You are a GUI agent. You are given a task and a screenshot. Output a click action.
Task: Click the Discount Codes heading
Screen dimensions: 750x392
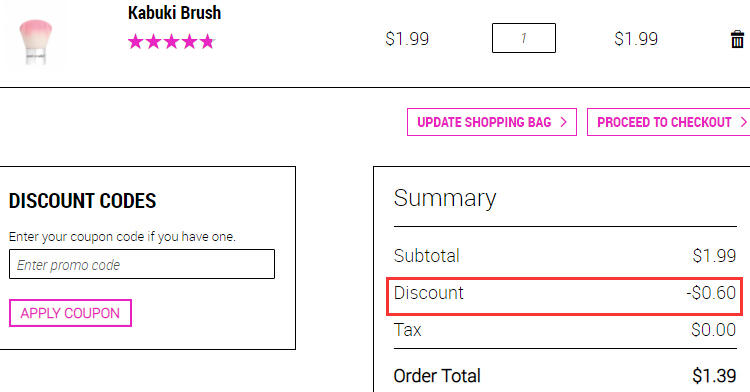(83, 201)
